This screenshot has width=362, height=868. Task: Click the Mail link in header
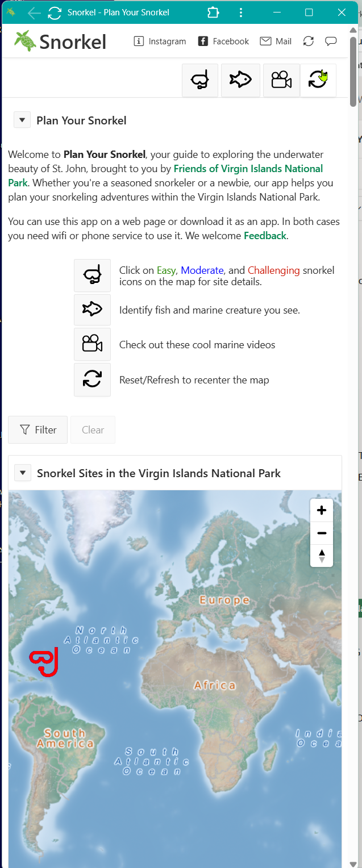coord(276,41)
